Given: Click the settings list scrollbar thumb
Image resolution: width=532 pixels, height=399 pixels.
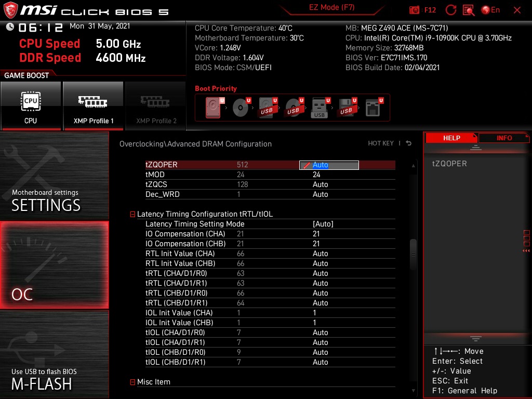Looking at the screenshot, I should [413, 255].
